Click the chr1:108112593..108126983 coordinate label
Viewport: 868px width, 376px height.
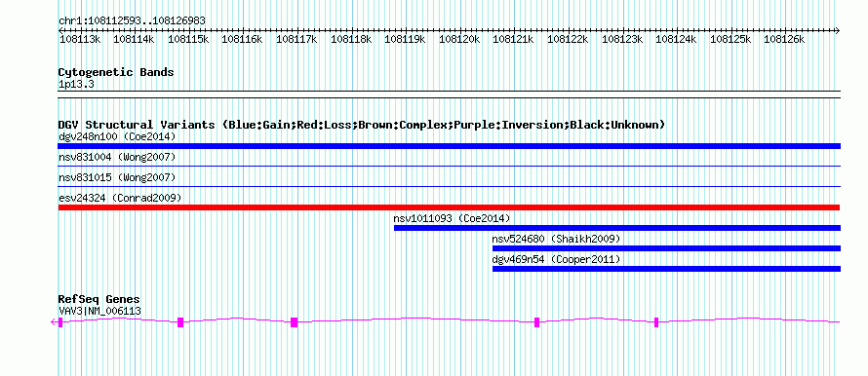132,20
